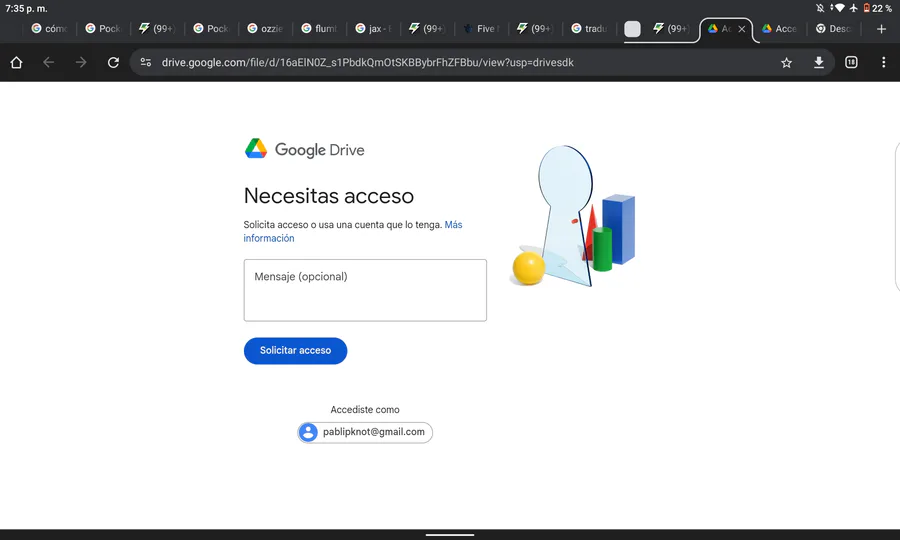Open the Chrome three-dot menu
The height and width of the screenshot is (540, 900).
tap(883, 63)
